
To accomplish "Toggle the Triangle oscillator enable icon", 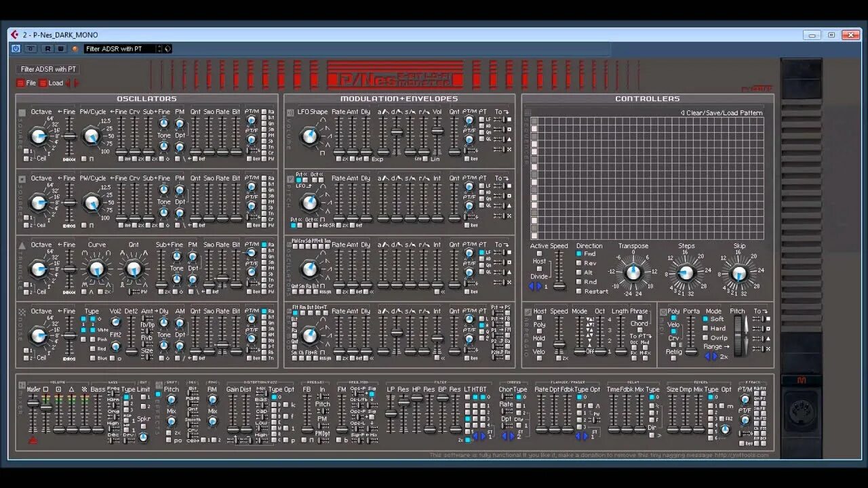I will [22, 245].
